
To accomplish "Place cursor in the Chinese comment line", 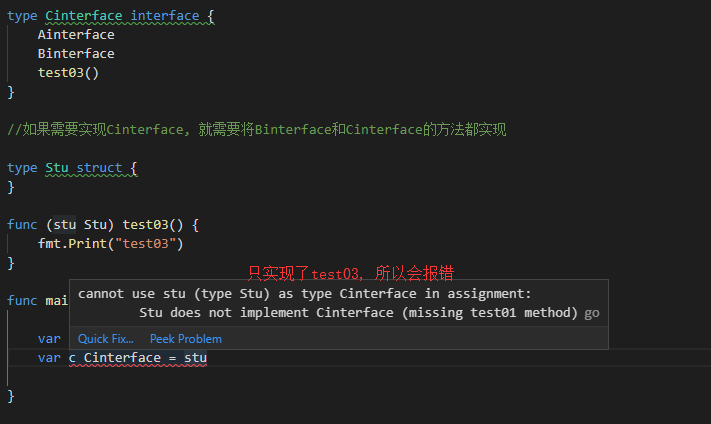I will coord(257,130).
